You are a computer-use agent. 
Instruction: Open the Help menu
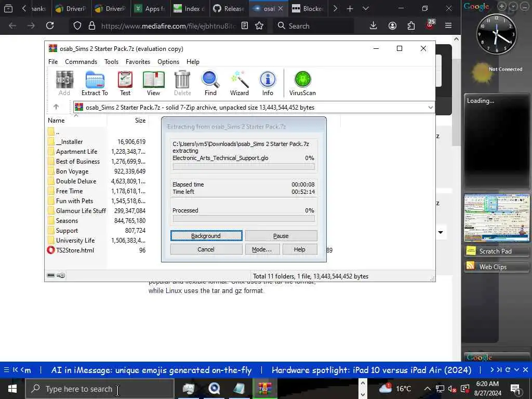193,62
